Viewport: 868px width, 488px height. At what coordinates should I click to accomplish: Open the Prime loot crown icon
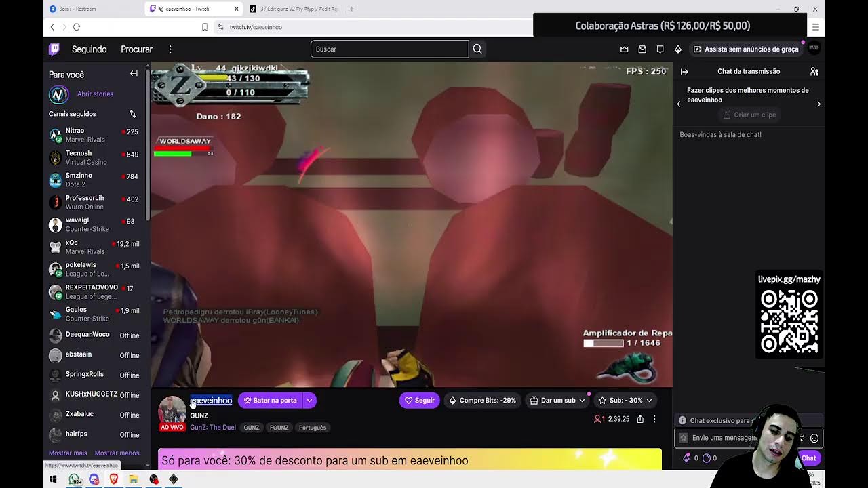624,49
